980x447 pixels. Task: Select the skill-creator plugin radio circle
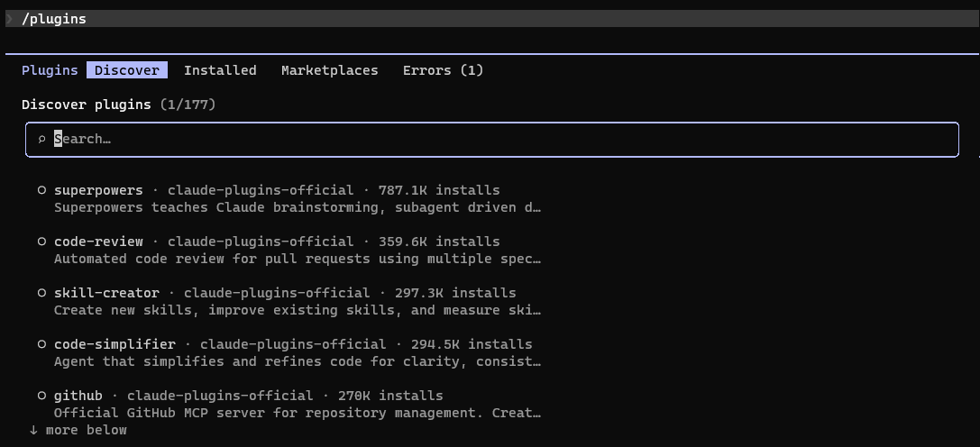41,293
